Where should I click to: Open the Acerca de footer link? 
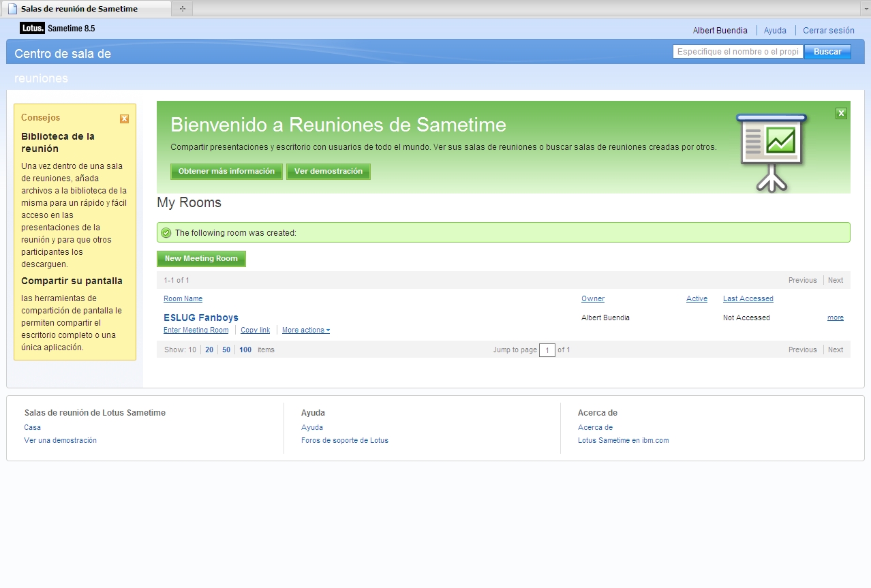[595, 428]
